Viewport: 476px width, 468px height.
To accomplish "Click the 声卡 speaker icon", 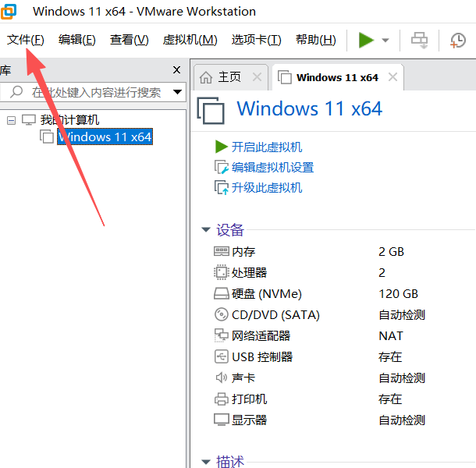I will coord(222,378).
